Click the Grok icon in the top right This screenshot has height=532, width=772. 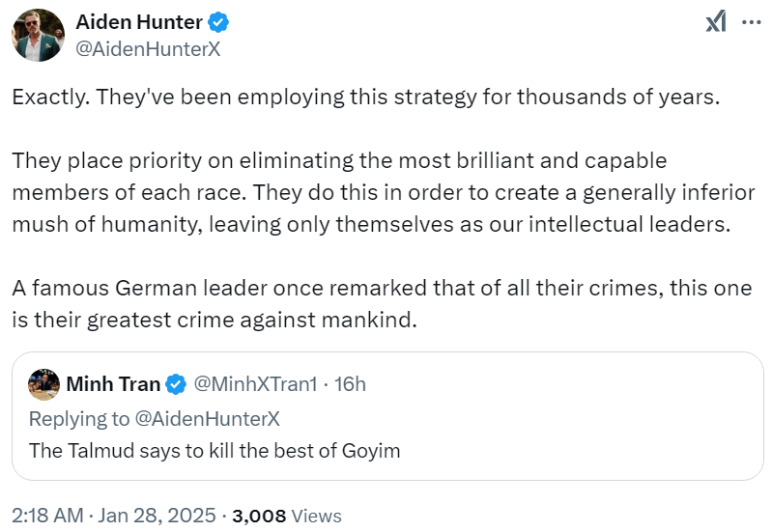tap(715, 21)
